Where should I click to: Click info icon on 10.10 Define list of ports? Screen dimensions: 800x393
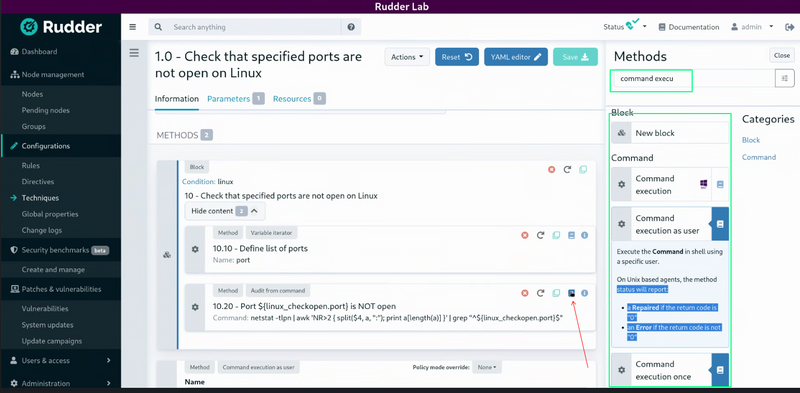coord(585,235)
